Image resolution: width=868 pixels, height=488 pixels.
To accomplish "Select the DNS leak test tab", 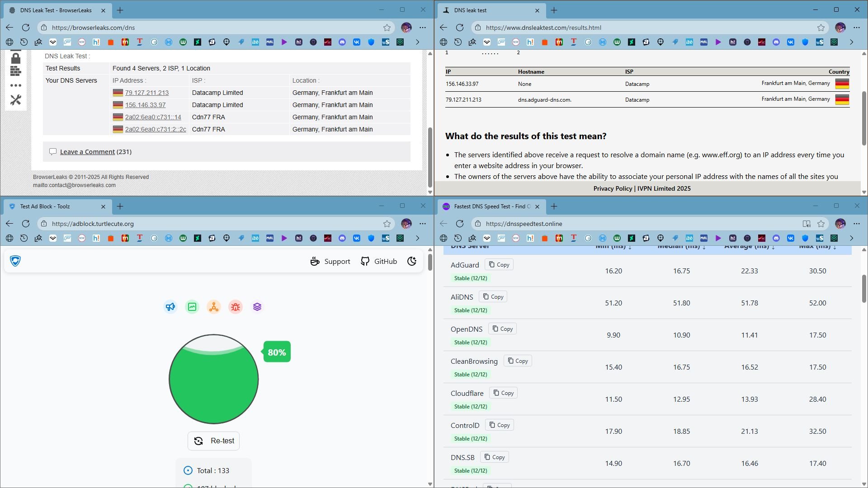I will pyautogui.click(x=491, y=10).
